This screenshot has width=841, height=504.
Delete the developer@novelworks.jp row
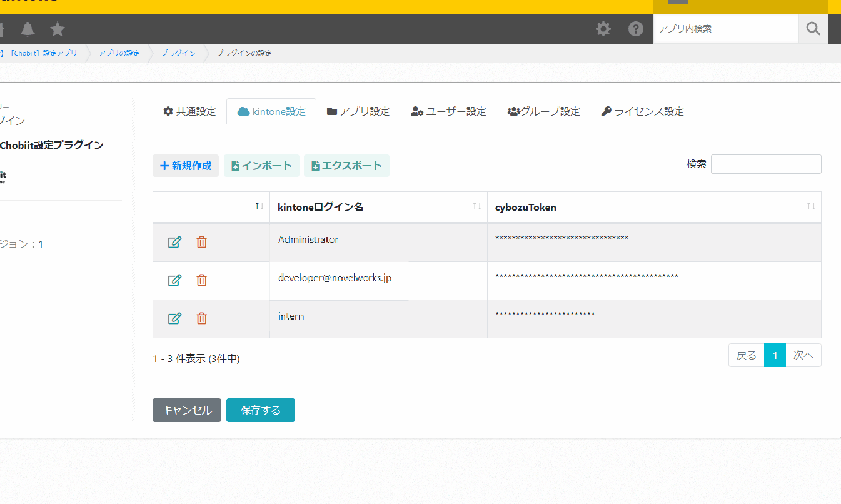point(201,280)
